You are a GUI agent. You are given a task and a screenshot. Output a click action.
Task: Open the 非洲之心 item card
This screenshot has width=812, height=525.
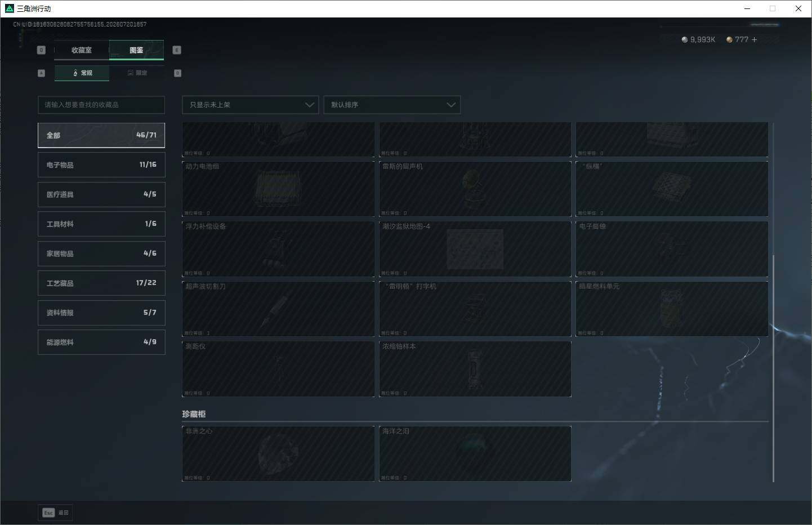pyautogui.click(x=278, y=453)
